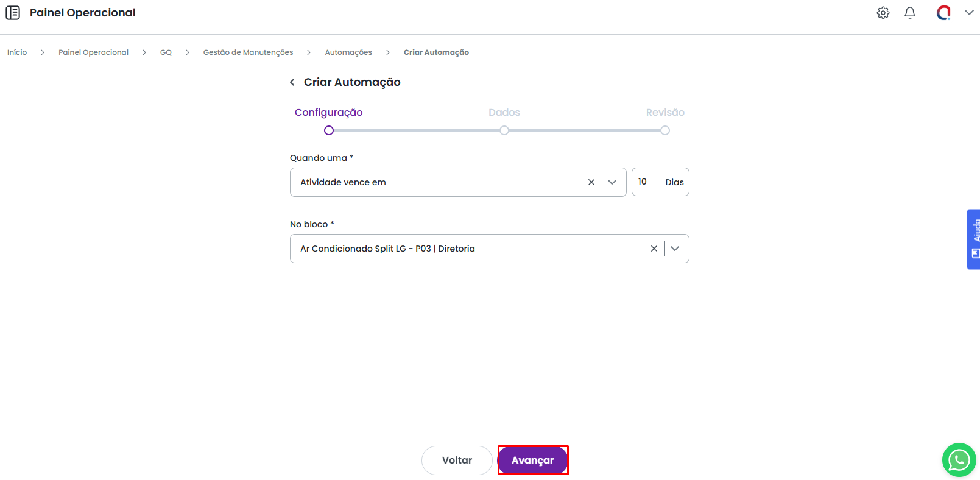Toggle the sidebar panel icon

click(x=13, y=13)
